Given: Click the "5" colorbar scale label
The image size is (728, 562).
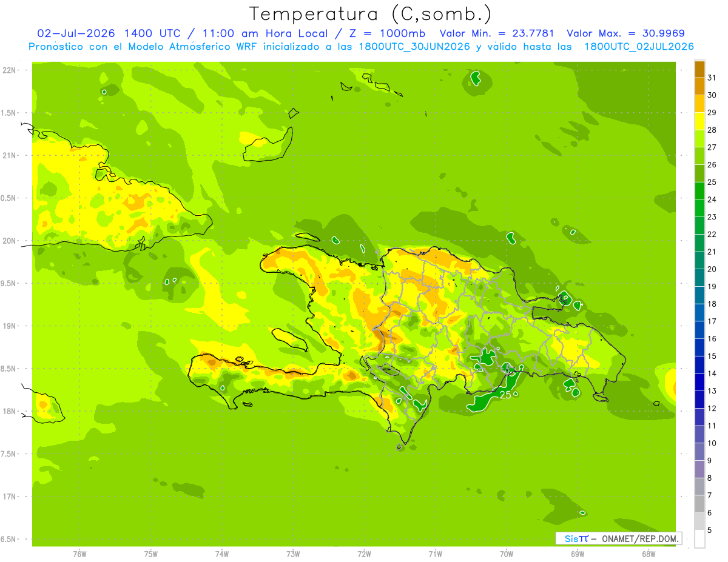Looking at the screenshot, I should 709,530.
